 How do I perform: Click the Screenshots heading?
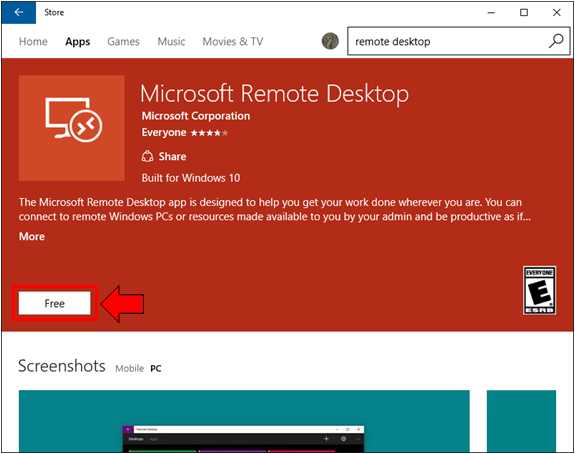[62, 366]
